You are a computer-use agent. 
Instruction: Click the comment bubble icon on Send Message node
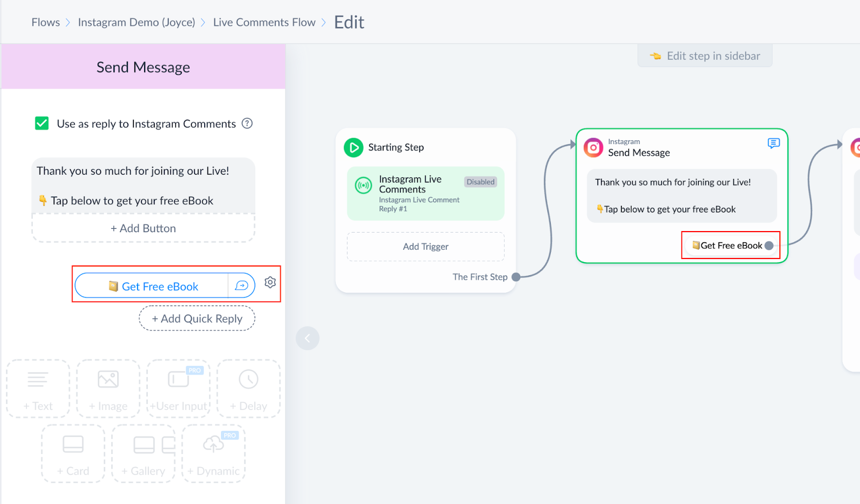(773, 143)
